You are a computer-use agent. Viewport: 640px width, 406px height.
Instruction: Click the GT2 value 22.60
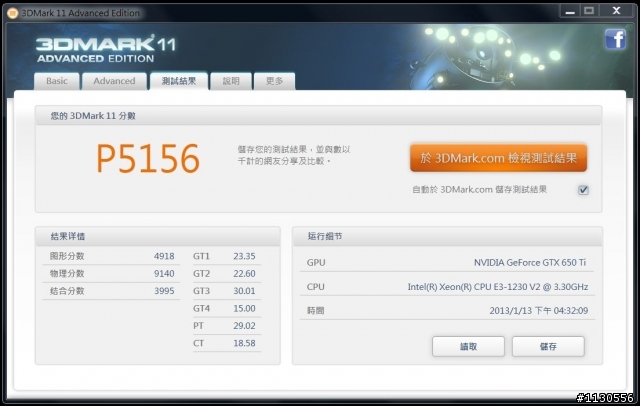click(244, 273)
